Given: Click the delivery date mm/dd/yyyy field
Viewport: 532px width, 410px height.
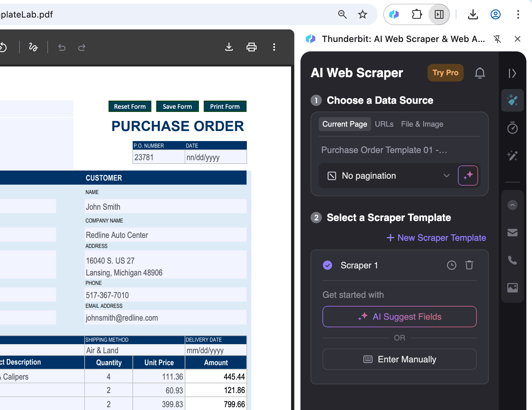Looking at the screenshot, I should pyautogui.click(x=216, y=350).
